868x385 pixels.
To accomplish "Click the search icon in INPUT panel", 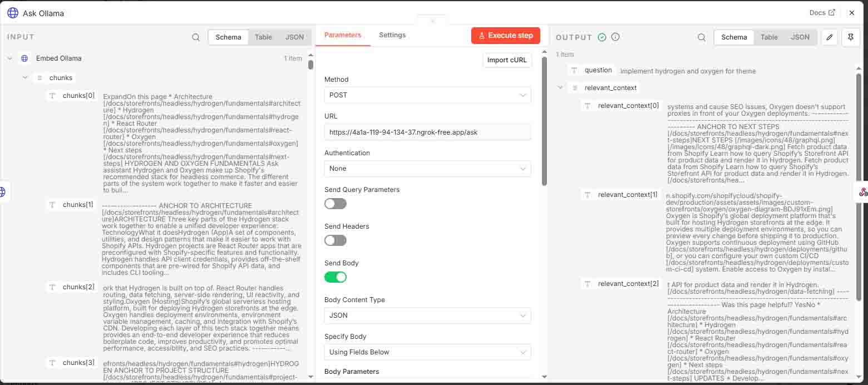I will (196, 37).
